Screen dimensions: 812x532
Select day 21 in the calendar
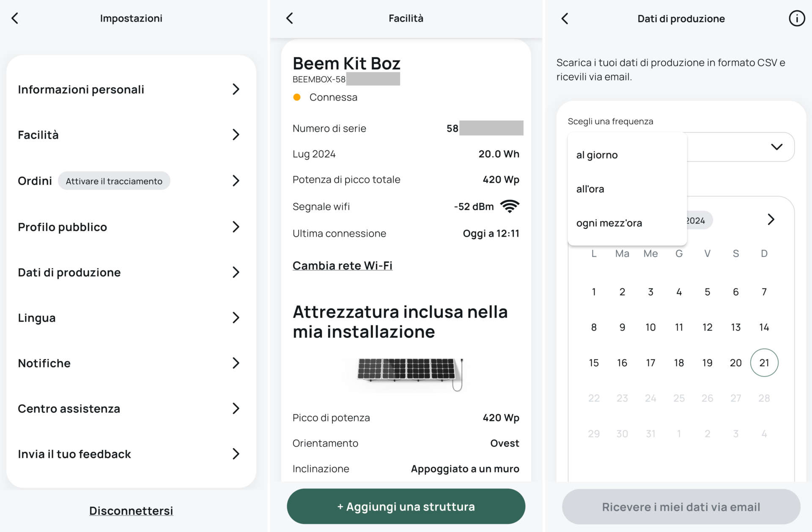click(764, 363)
